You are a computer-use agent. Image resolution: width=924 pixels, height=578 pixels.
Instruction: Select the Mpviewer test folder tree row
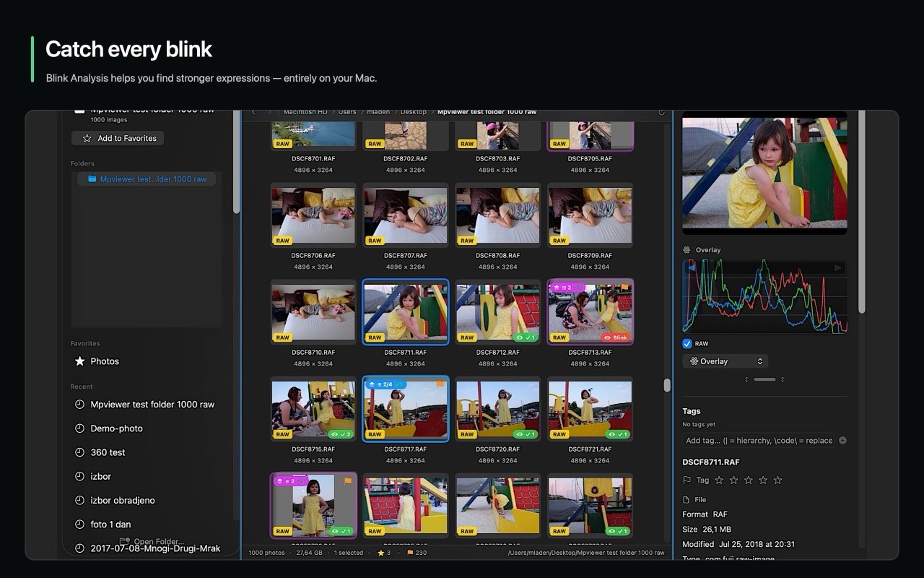pyautogui.click(x=147, y=179)
